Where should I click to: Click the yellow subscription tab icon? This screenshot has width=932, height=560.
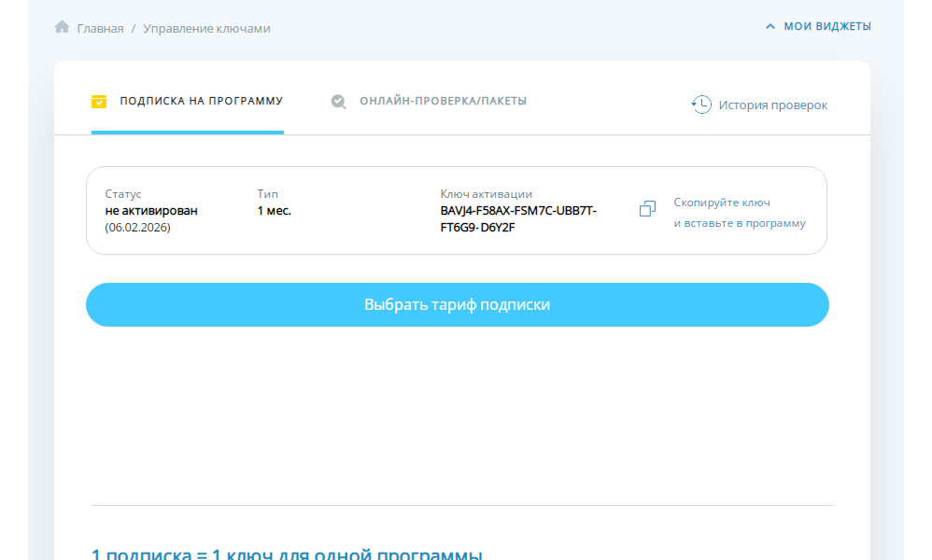pos(99,101)
